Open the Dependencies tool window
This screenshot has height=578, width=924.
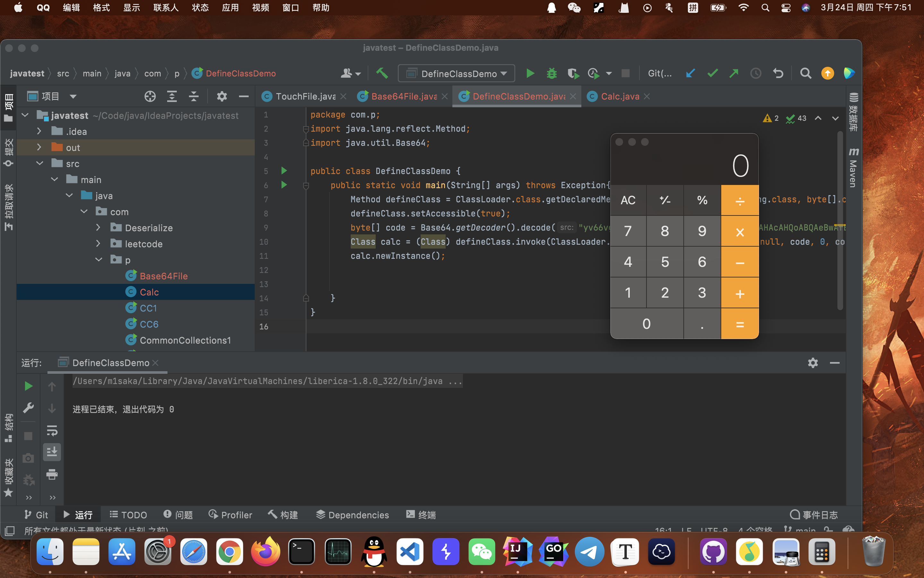click(352, 515)
